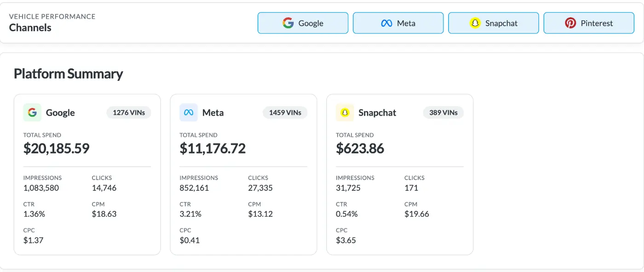The image size is (644, 272).
Task: Click the Channels title text
Action: (30, 28)
